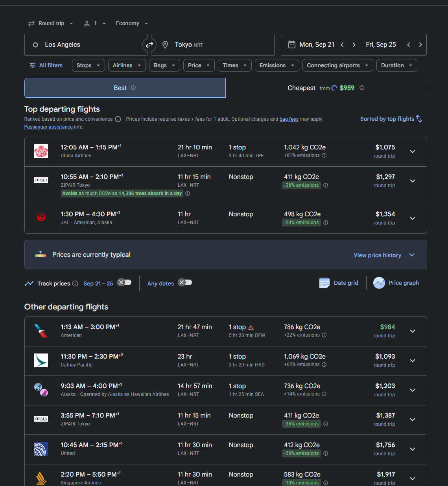Image resolution: width=448 pixels, height=486 pixels.
Task: Move departure date Sep 21 to next day
Action: coord(354,45)
